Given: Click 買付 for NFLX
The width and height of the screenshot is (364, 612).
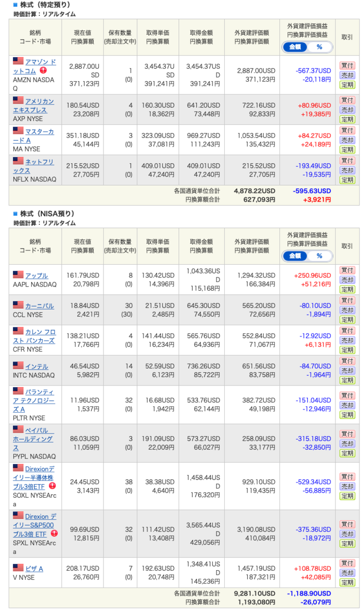Looking at the screenshot, I should (x=347, y=161).
